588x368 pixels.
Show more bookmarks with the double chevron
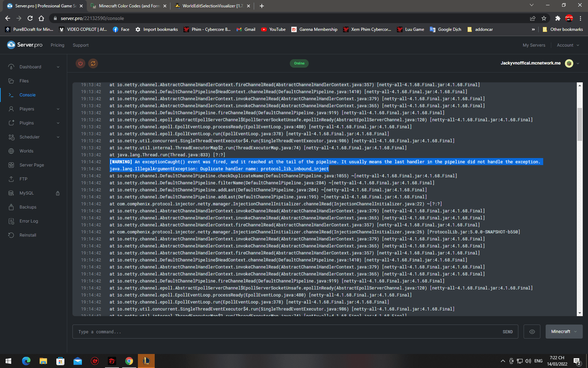pyautogui.click(x=533, y=29)
